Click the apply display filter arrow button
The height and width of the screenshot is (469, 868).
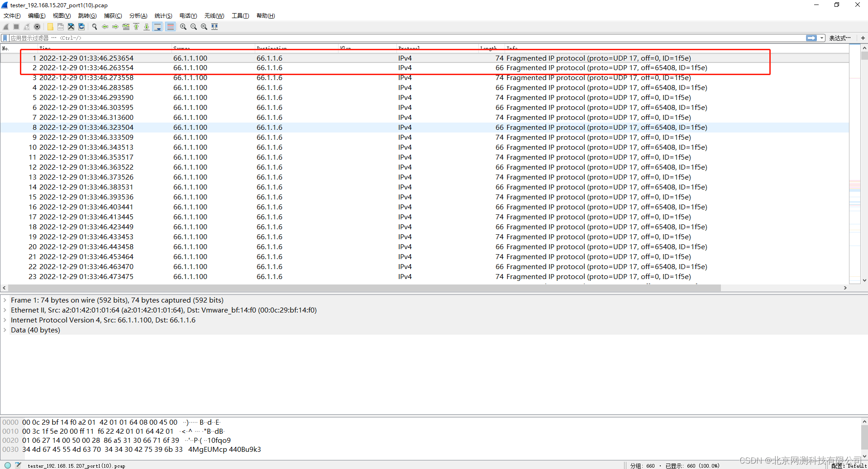[x=811, y=38]
